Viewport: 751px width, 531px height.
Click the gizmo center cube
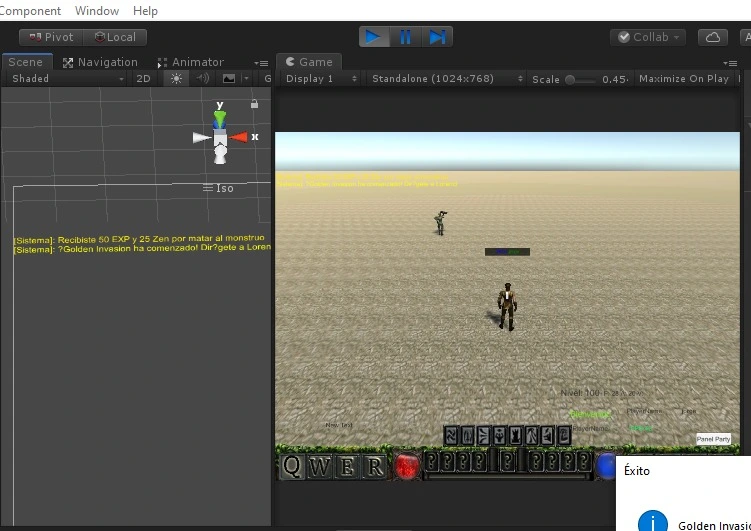pyautogui.click(x=220, y=138)
